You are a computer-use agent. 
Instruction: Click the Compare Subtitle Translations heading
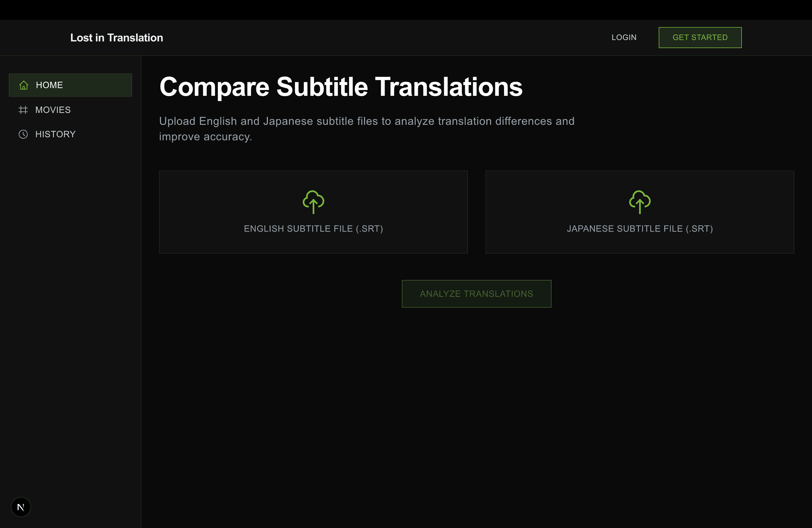coord(341,87)
